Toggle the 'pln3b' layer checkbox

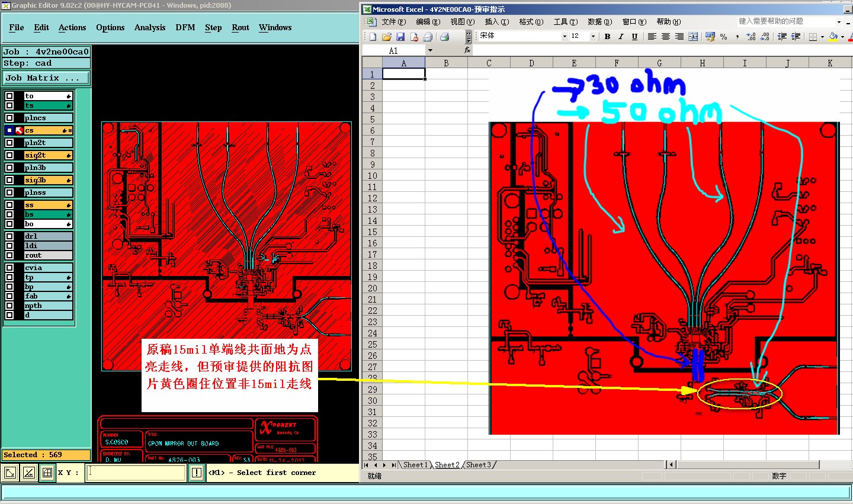pos(9,168)
